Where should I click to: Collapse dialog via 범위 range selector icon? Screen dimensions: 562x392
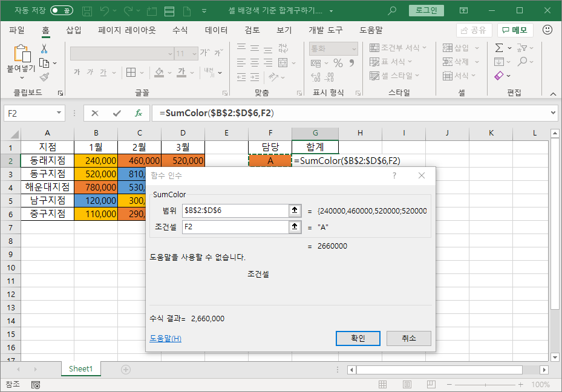[295, 211]
